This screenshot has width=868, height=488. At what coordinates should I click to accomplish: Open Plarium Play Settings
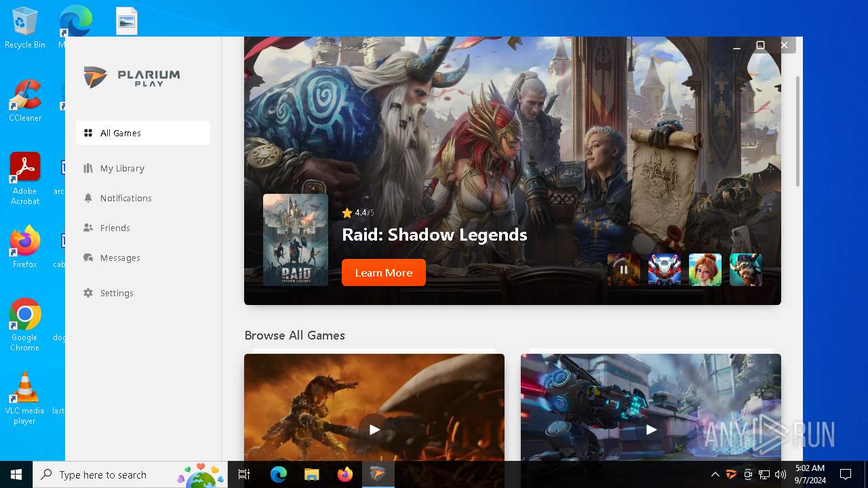click(x=143, y=293)
